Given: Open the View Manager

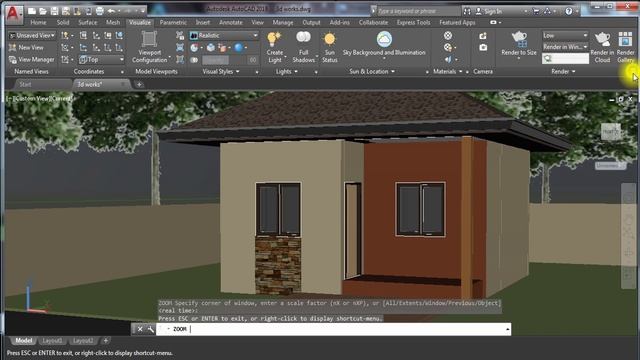Looking at the screenshot, I should [x=31, y=60].
